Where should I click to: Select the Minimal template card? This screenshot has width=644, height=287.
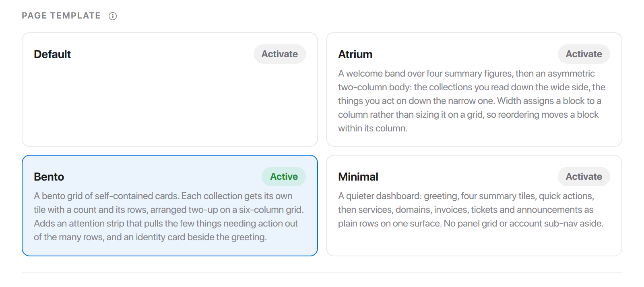474,206
